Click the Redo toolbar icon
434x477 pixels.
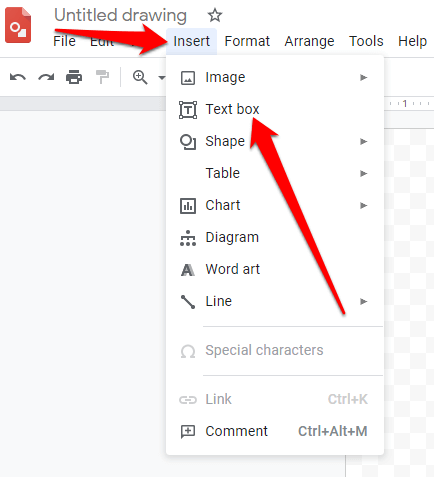(x=46, y=77)
